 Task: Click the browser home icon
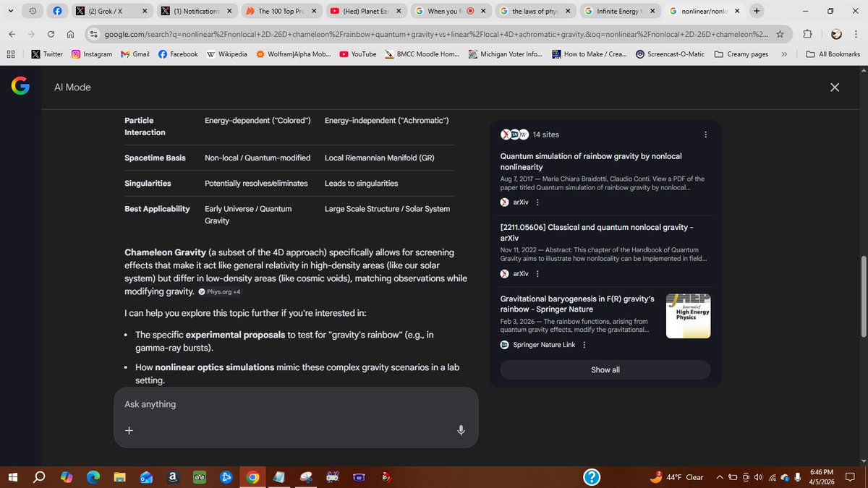point(71,34)
